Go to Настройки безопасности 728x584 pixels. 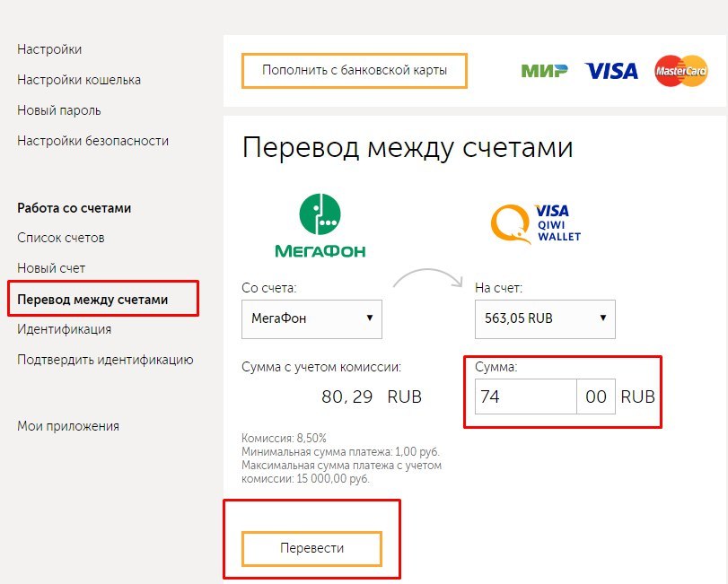point(92,141)
